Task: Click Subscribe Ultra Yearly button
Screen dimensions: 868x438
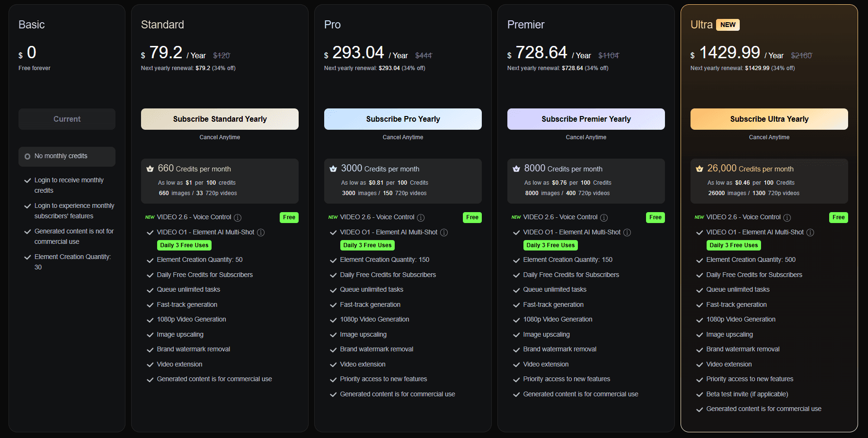Action: point(769,119)
